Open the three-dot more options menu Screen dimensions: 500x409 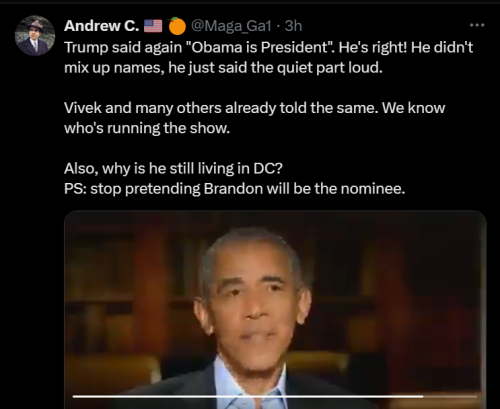(477, 25)
